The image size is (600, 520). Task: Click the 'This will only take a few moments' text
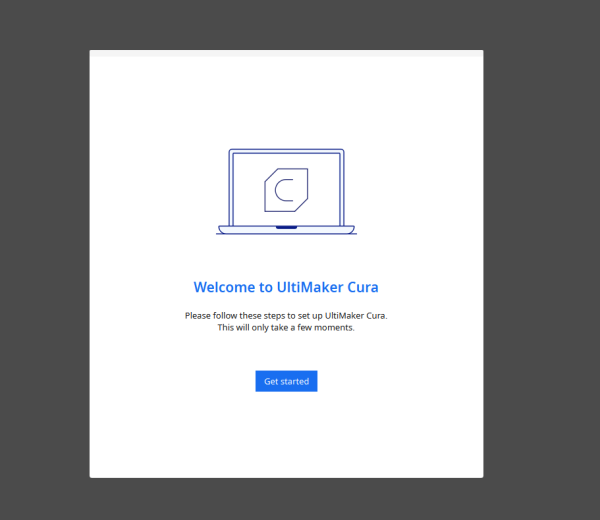[286, 327]
